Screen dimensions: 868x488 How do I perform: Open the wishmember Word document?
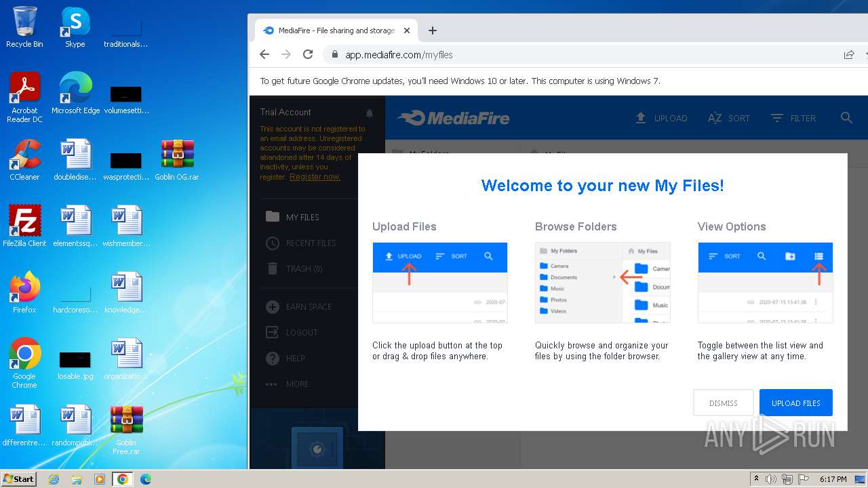point(126,226)
